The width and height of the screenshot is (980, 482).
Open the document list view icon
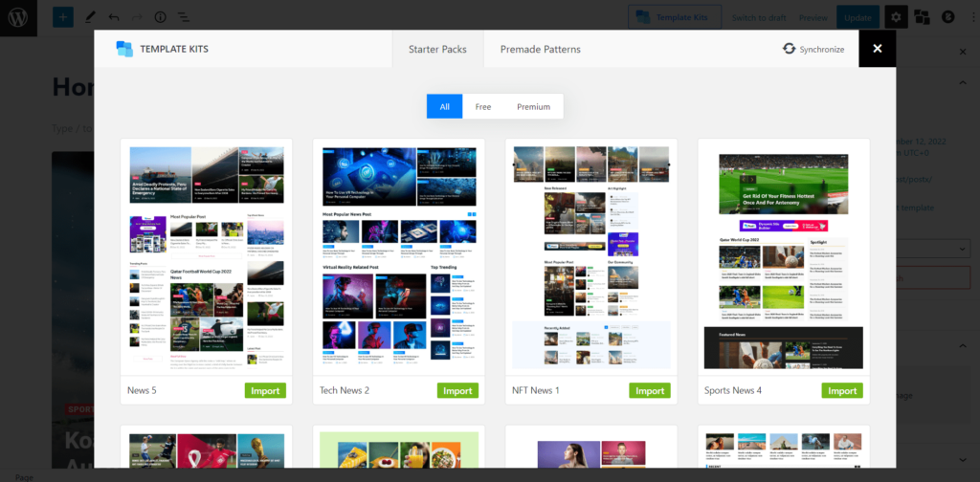[x=183, y=17]
